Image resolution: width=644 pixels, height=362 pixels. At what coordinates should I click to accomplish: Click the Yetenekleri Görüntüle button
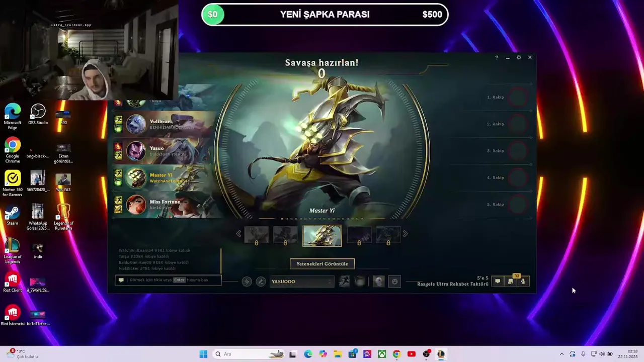tap(322, 264)
